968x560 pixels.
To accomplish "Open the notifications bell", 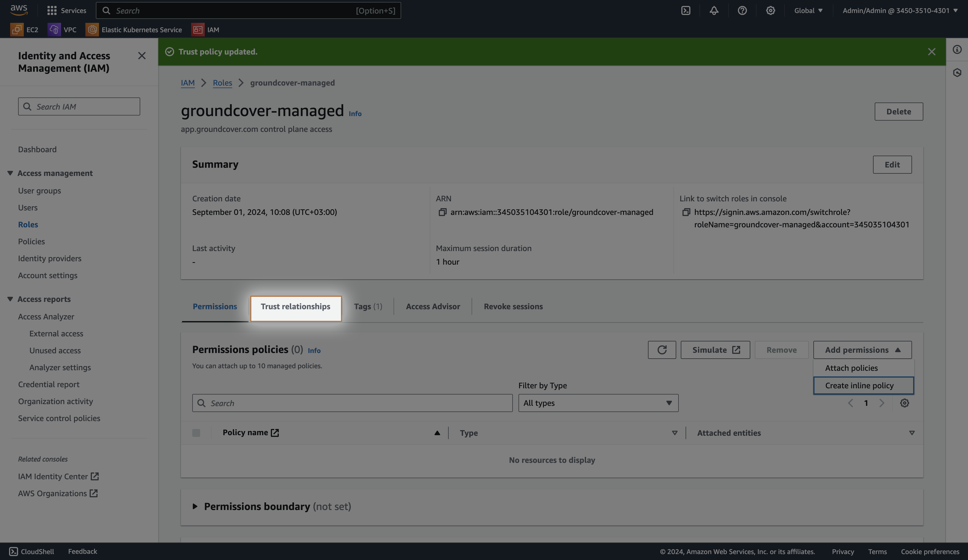I will pyautogui.click(x=714, y=10).
